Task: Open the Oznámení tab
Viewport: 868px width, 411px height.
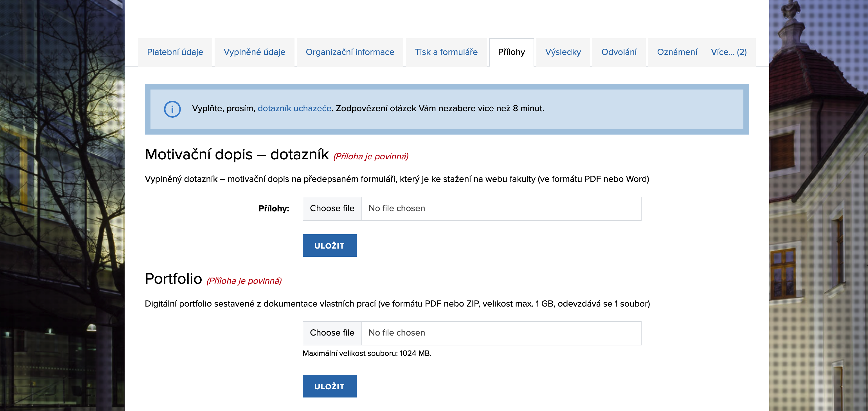Action: click(x=677, y=52)
